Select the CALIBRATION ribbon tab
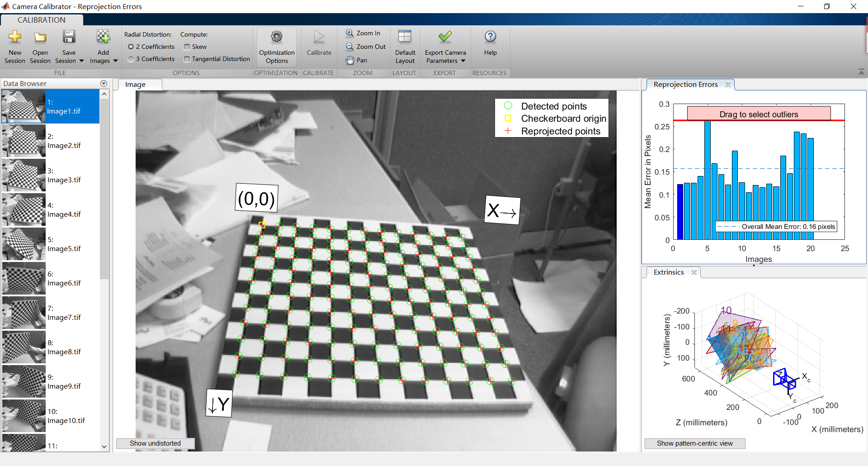This screenshot has width=868, height=466. 42,20
